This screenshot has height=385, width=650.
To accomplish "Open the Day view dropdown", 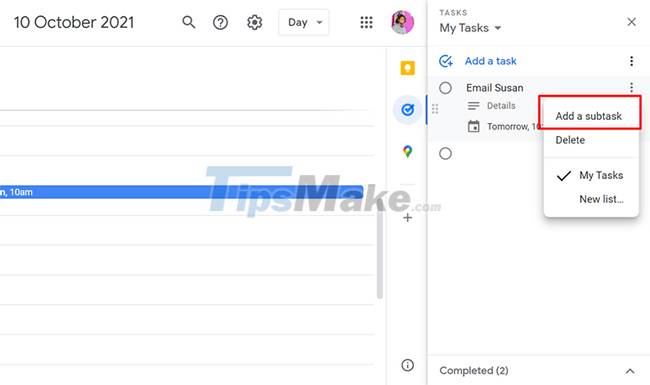I will pos(304,22).
